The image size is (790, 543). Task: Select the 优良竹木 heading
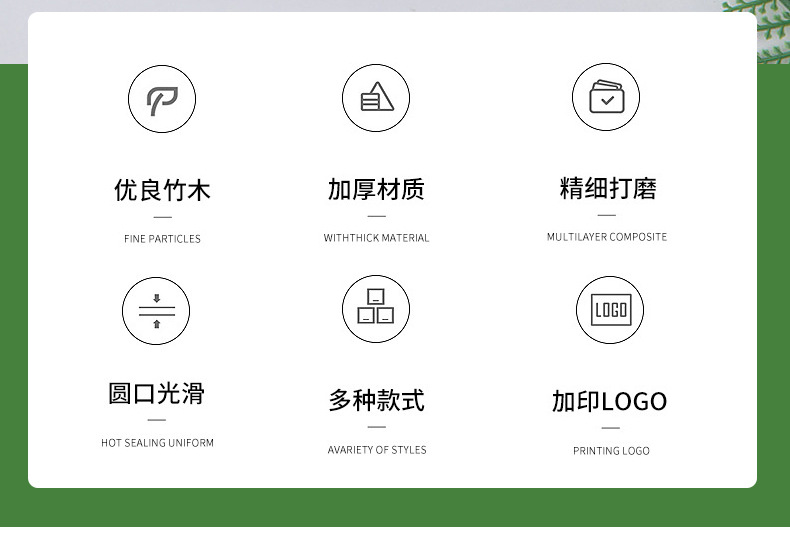click(162, 190)
